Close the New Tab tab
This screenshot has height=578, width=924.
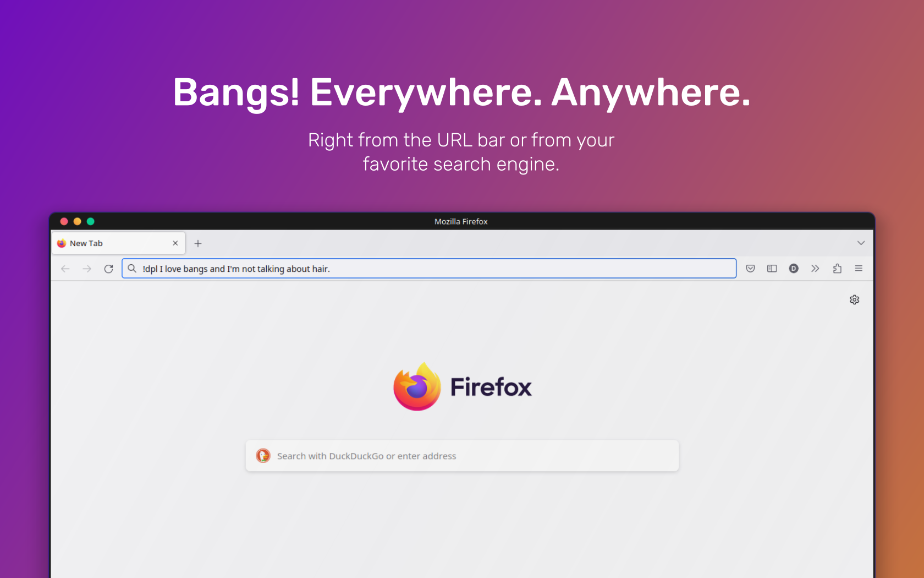(x=175, y=243)
